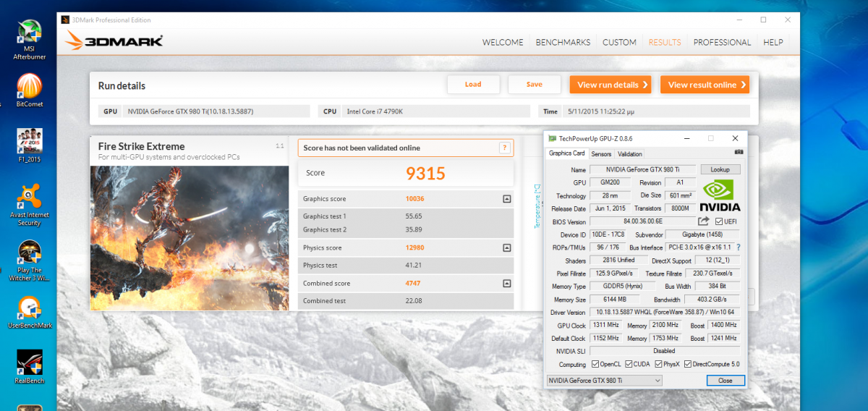Click the Lookup button in GPU-Z
The height and width of the screenshot is (411, 868).
(x=720, y=169)
